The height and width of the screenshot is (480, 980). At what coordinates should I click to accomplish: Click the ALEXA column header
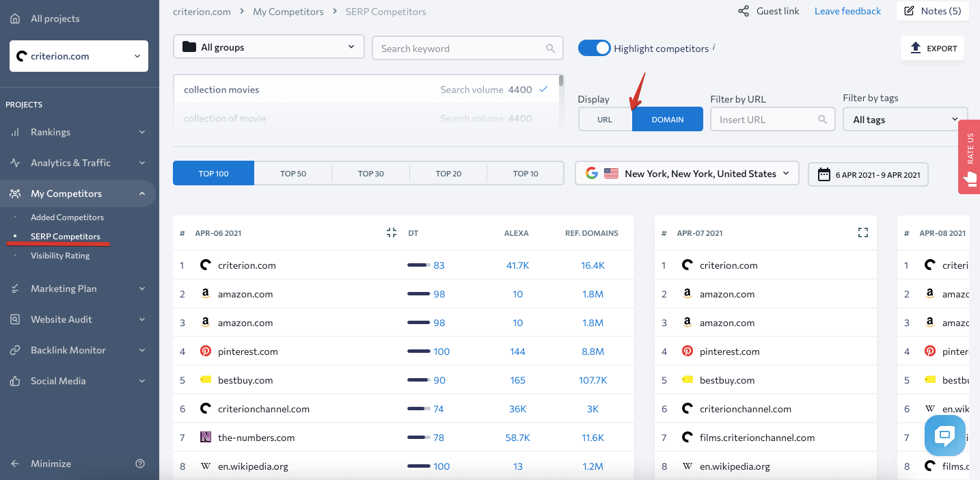517,233
